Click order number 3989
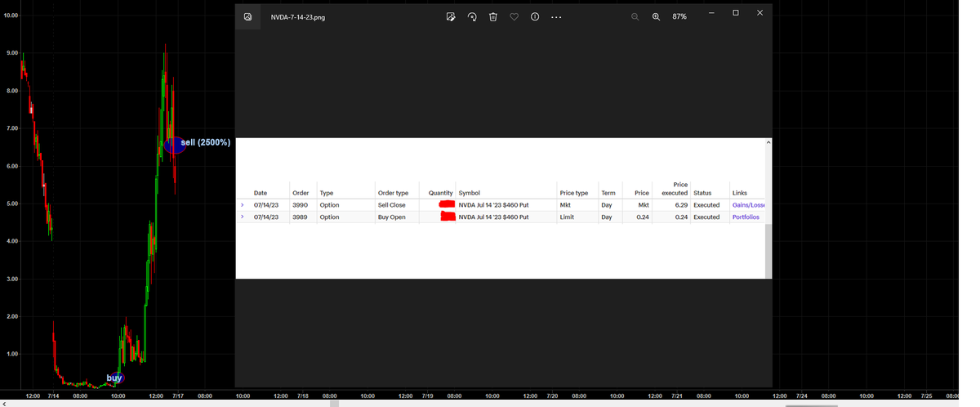Screen dimensions: 980x407 (x=300, y=217)
